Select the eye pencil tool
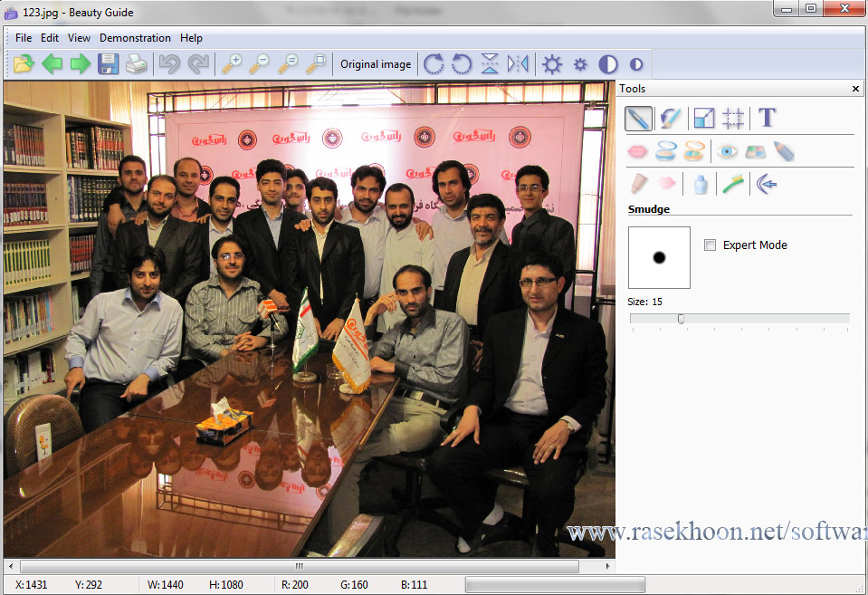Image resolution: width=868 pixels, height=595 pixels. [x=784, y=151]
